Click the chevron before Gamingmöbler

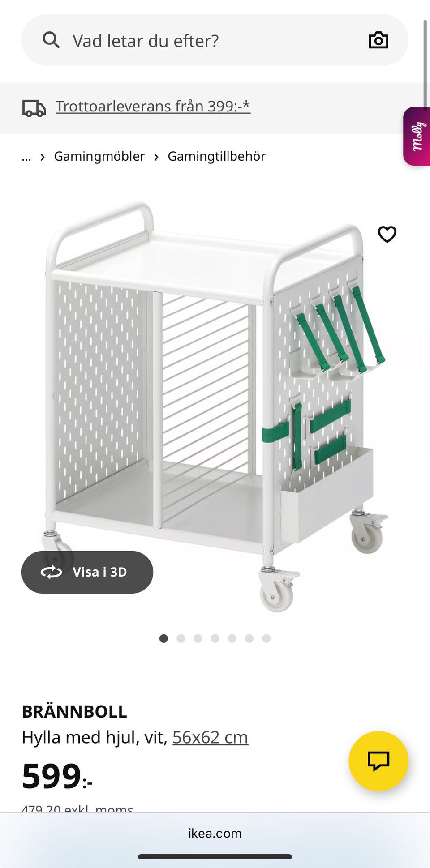click(x=43, y=157)
